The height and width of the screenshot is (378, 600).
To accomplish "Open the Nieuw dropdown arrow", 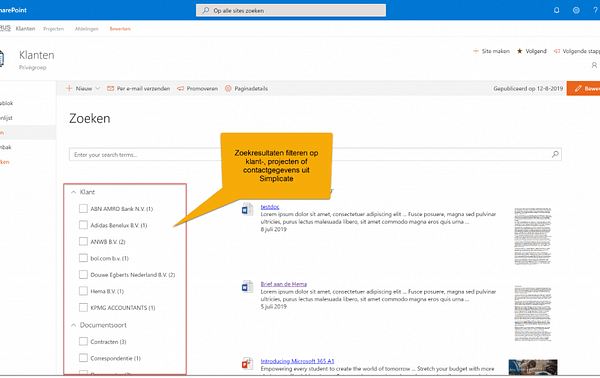I will [x=98, y=88].
